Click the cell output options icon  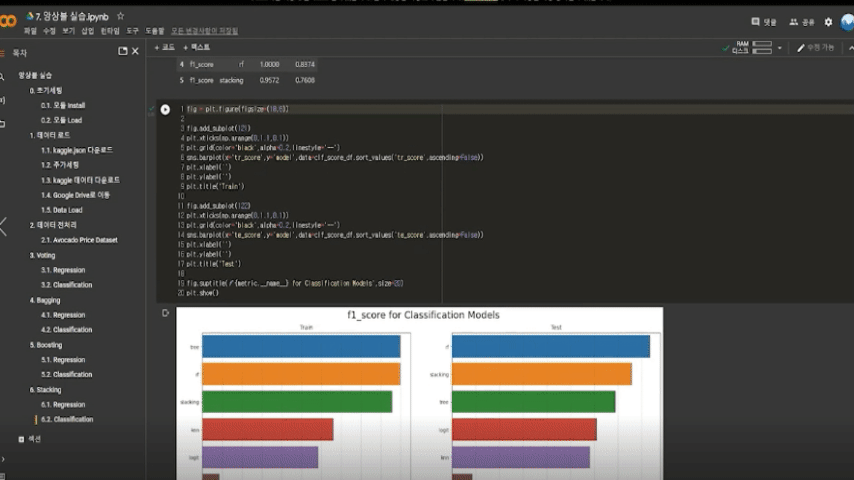(x=165, y=313)
